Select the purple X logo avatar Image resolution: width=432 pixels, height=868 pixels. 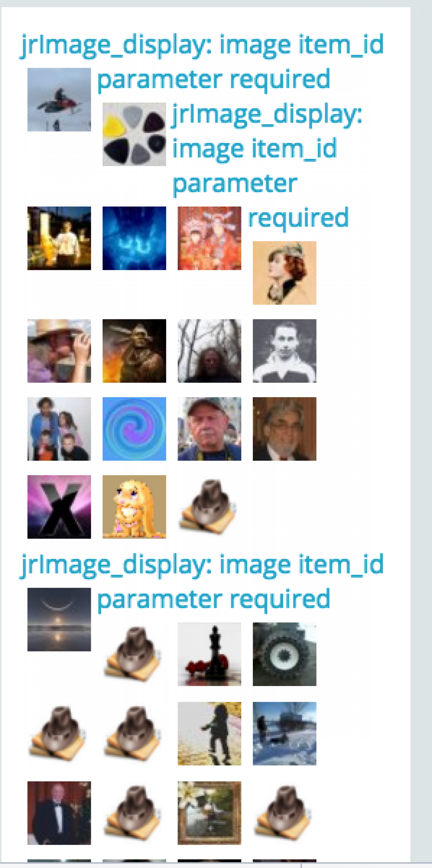tap(59, 507)
